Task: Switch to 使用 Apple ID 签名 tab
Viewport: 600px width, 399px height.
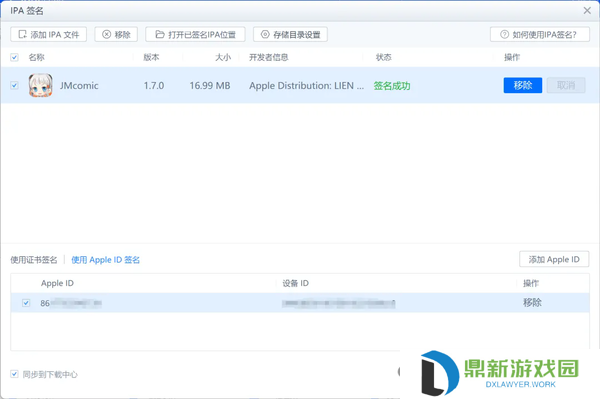Action: coord(106,260)
